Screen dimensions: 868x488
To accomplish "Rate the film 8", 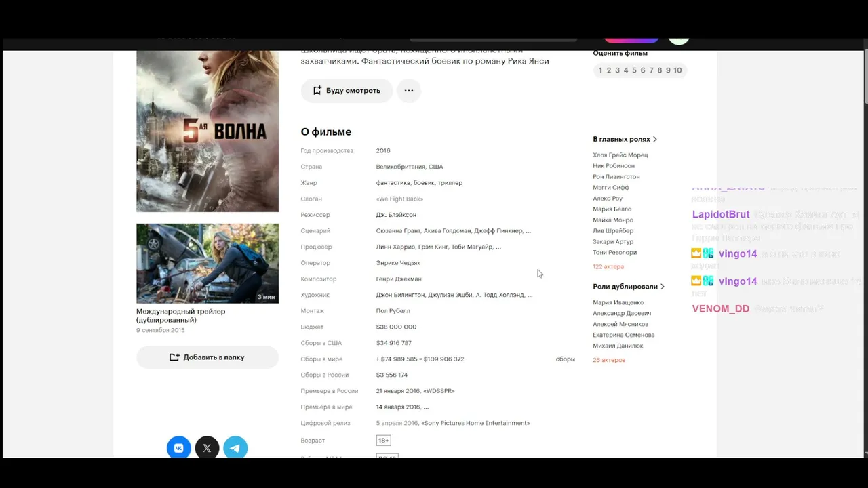I will point(660,70).
